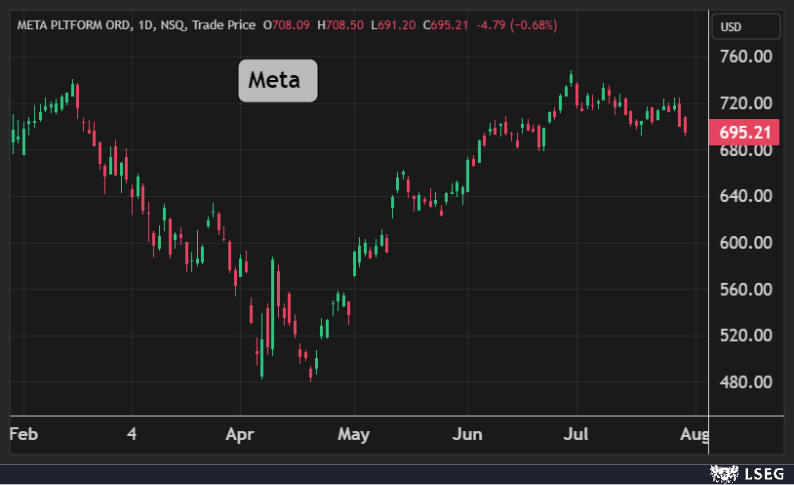The image size is (794, 485).
Task: Select the red 695.21 current price tag
Action: pos(744,133)
